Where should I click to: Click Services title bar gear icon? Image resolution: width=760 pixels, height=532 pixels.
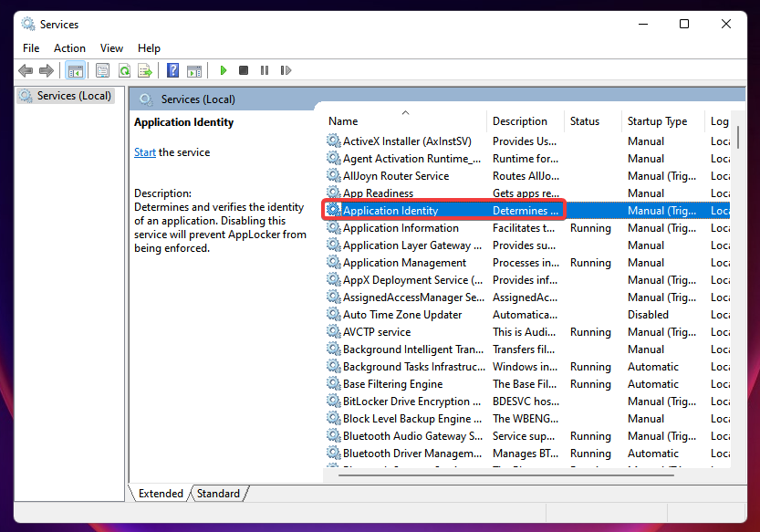click(x=28, y=24)
